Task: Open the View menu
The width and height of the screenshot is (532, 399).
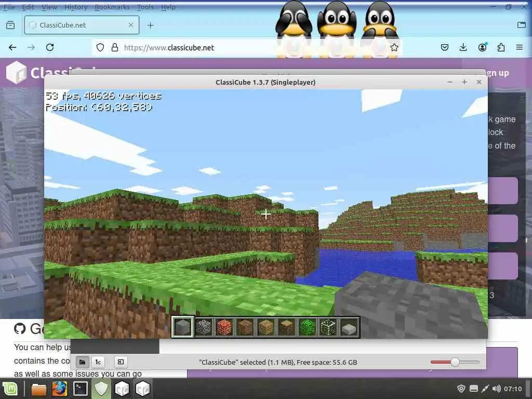Action: tap(49, 7)
